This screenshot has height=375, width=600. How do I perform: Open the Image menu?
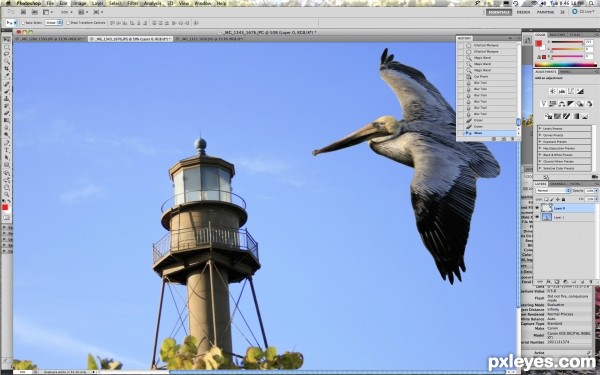tap(80, 3)
